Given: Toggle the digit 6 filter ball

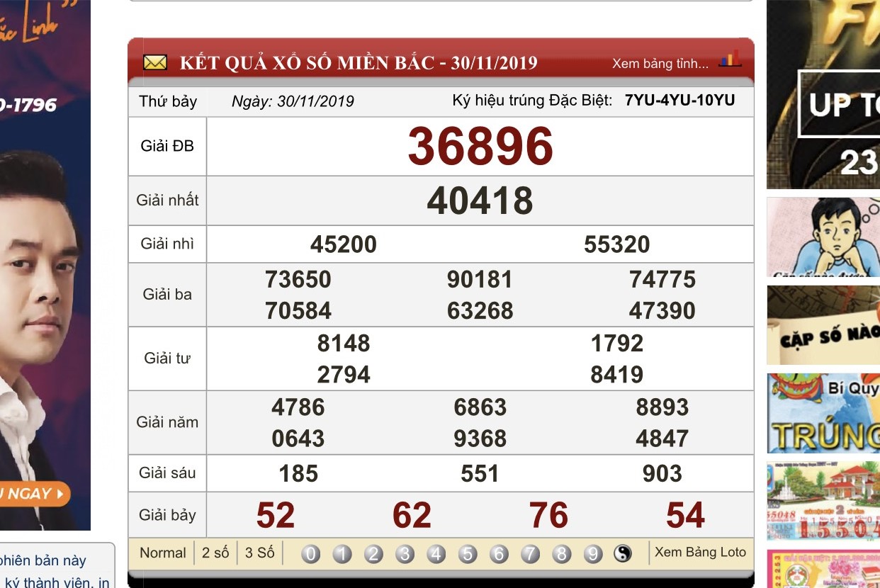Looking at the screenshot, I should (x=499, y=554).
